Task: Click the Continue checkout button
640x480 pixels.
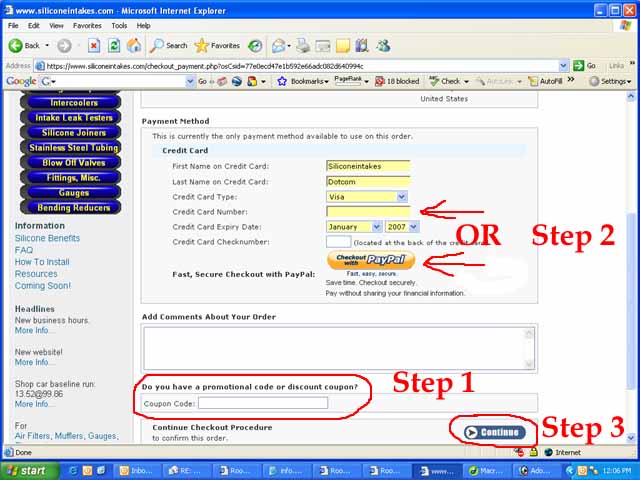Action: [x=495, y=432]
